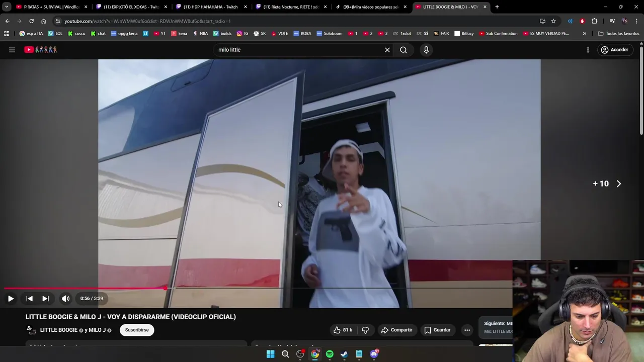Open the YouTube hamburger guide menu
The image size is (644, 362).
pyautogui.click(x=12, y=50)
